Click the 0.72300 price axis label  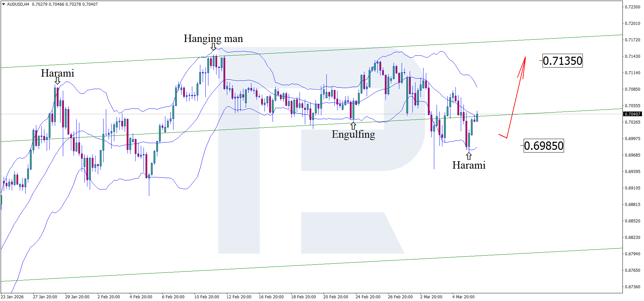[632, 7]
